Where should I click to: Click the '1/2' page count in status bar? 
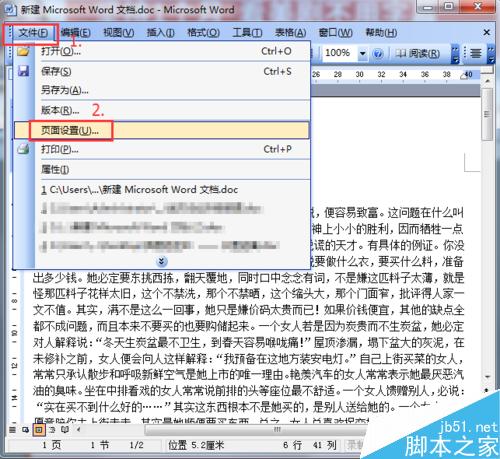click(136, 445)
